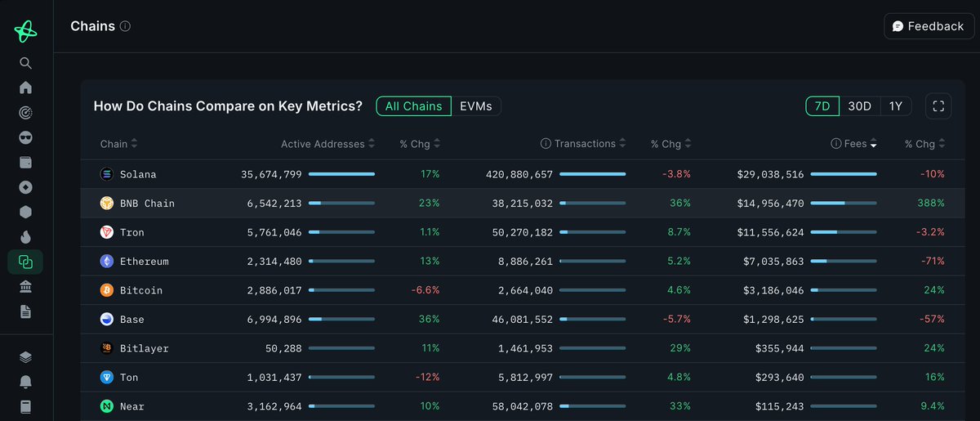Select the All Chains filter
The width and height of the screenshot is (980, 421).
pos(413,106)
